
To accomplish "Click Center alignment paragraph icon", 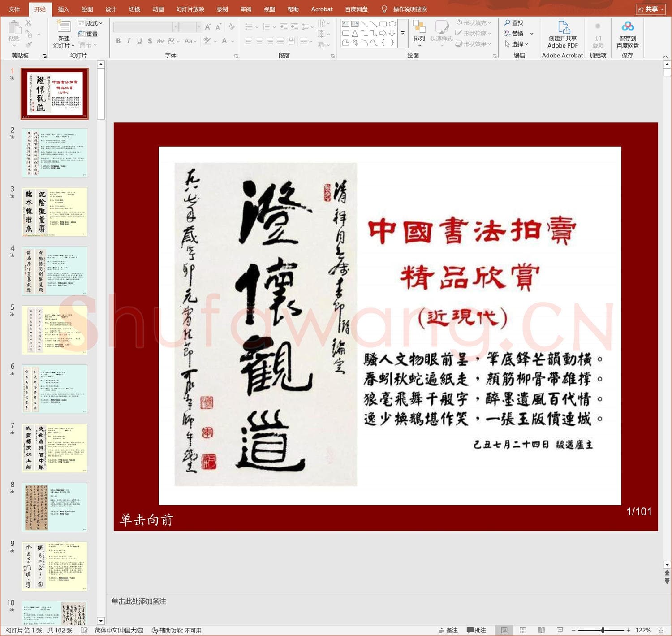I will pos(259,41).
